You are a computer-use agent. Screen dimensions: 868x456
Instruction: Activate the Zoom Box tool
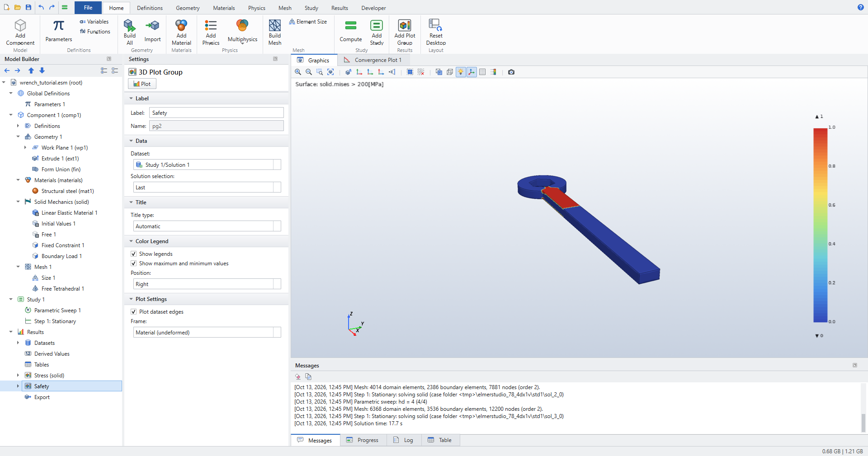(320, 72)
